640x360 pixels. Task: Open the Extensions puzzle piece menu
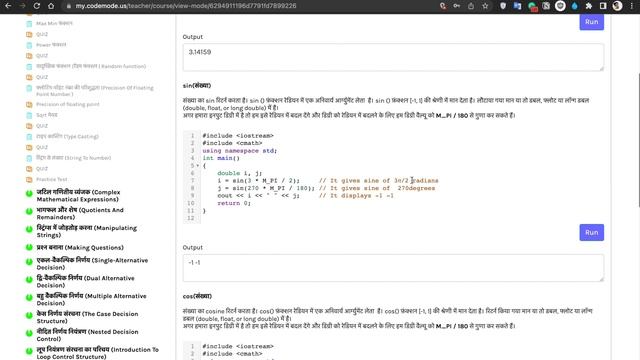(x=589, y=6)
